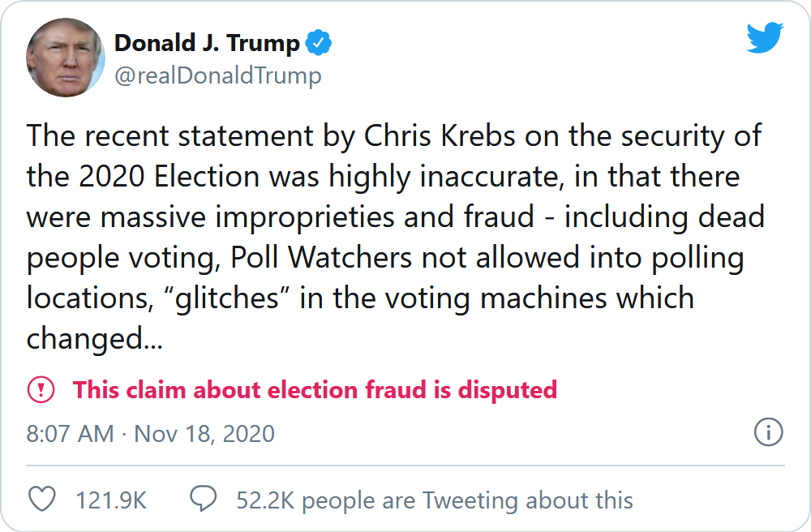This screenshot has height=532, width=811.
Task: Click the reply speech bubble icon
Action: [x=203, y=500]
